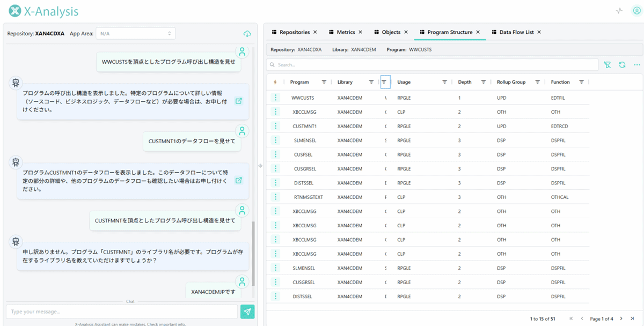The image size is (644, 326).
Task: Close the Objects tab
Action: tap(406, 32)
